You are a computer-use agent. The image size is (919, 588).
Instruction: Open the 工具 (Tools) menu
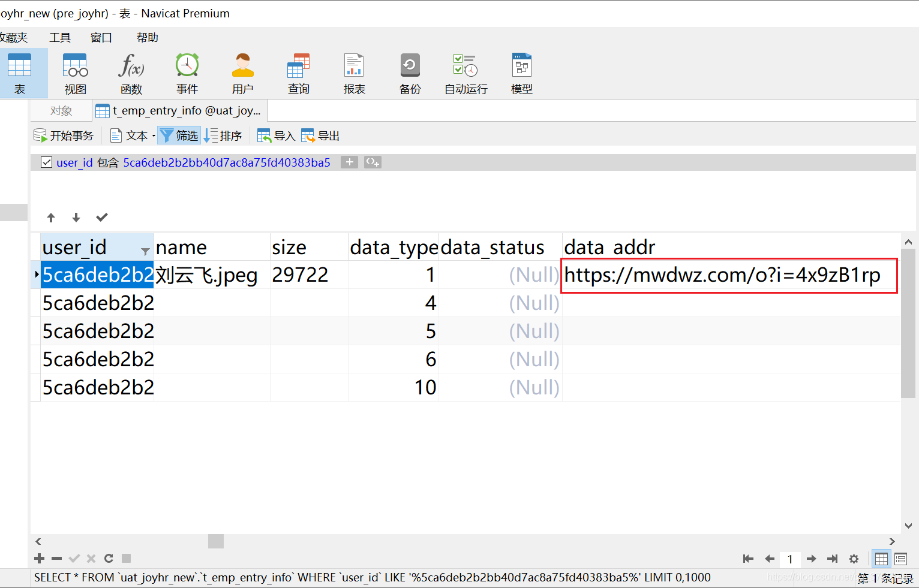60,38
